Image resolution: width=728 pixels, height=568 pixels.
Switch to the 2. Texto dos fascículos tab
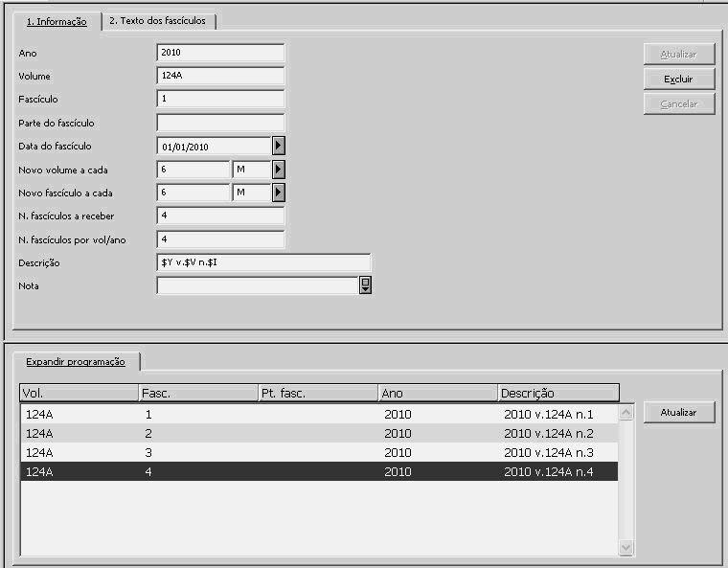[157, 21]
